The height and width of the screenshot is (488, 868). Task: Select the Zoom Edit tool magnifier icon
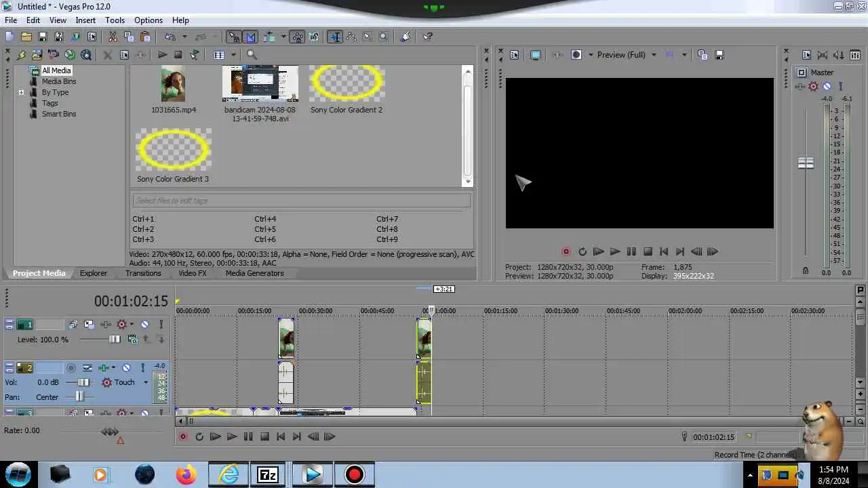[x=383, y=37]
